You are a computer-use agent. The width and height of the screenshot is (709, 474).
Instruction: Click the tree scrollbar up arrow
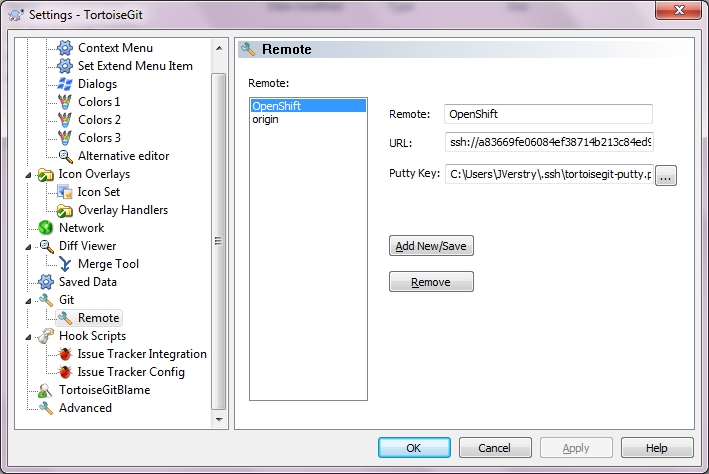pos(219,47)
